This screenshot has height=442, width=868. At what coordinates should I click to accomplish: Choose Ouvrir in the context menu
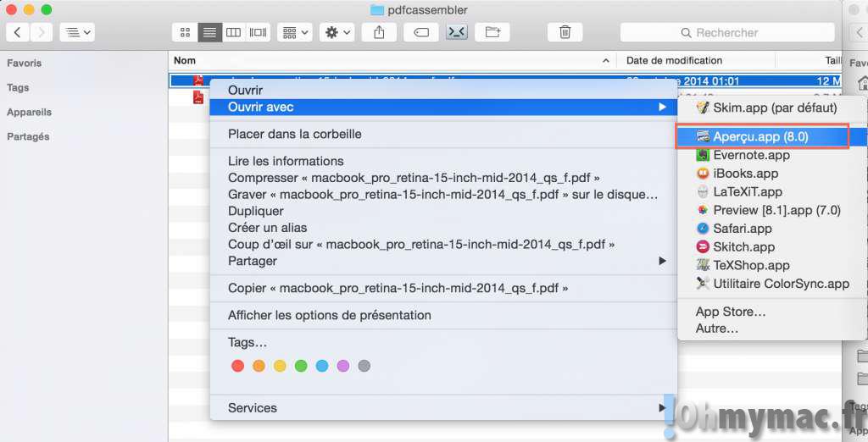(x=443, y=90)
